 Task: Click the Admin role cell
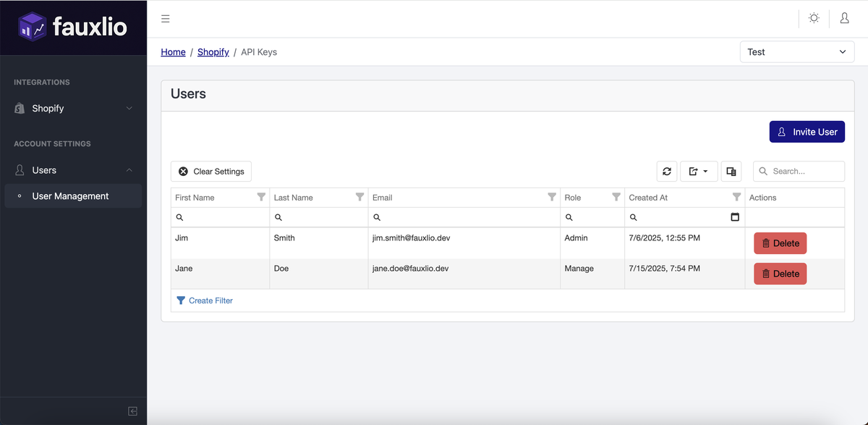tap(592, 243)
